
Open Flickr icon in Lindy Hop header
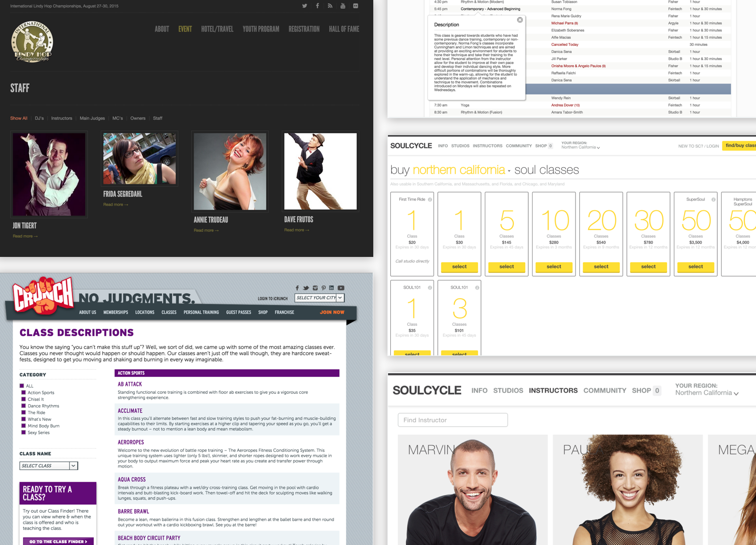click(x=355, y=6)
